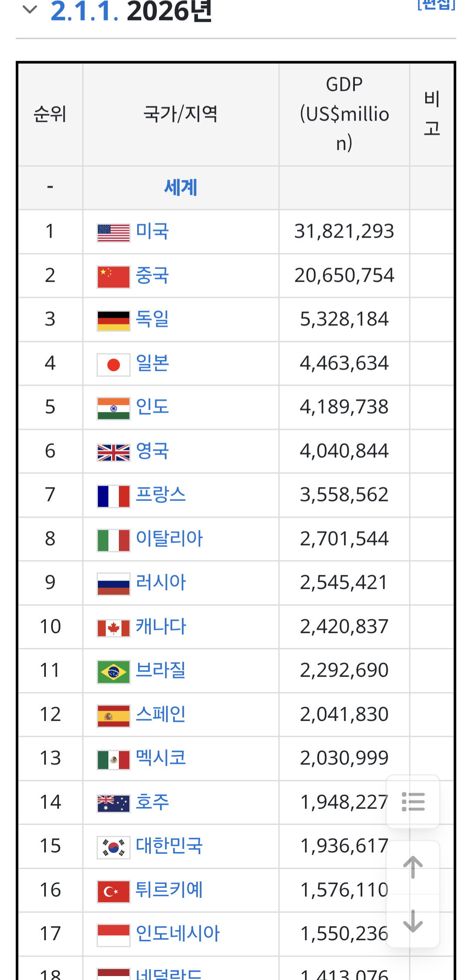
Task: Open the 독일 country link
Action: [x=152, y=319]
